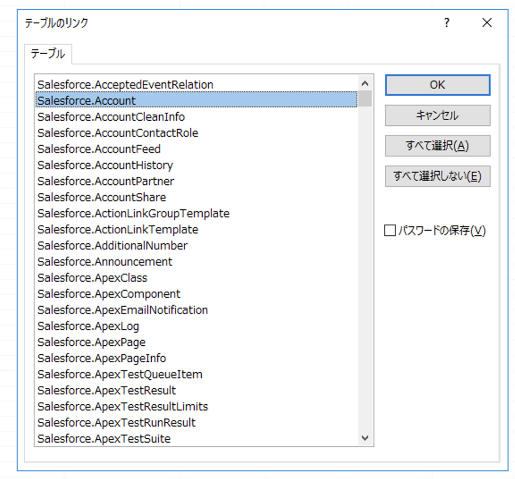Select Salesforce.ApexTestResultLimits
This screenshot has width=515, height=479.
[197, 407]
